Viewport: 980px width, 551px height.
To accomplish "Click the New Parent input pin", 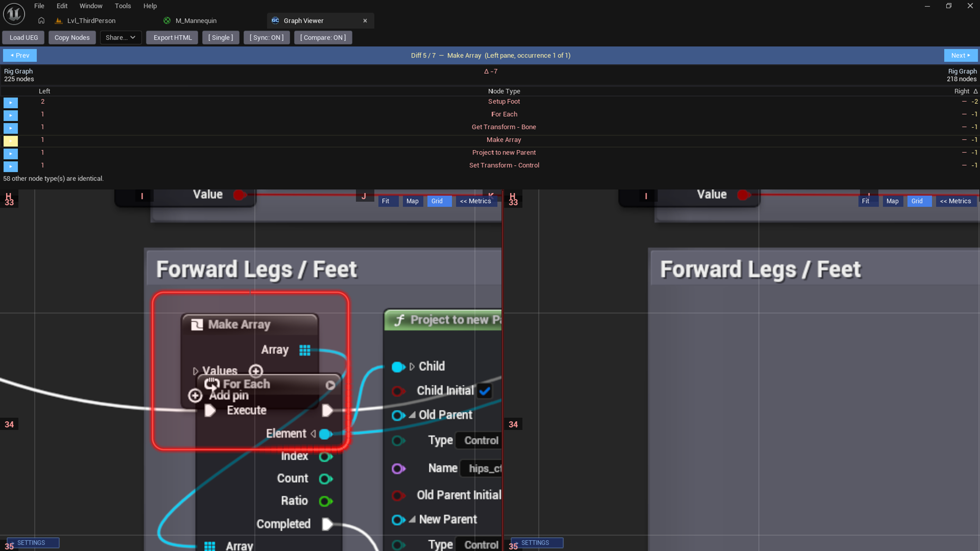I will 398,520.
